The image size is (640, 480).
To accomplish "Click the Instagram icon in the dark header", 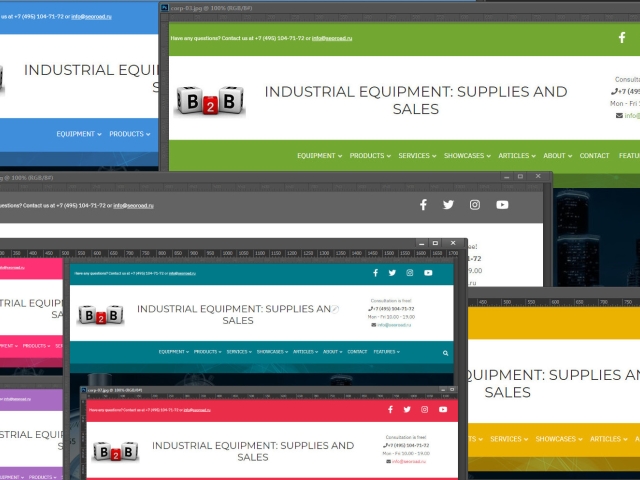I will [x=475, y=205].
